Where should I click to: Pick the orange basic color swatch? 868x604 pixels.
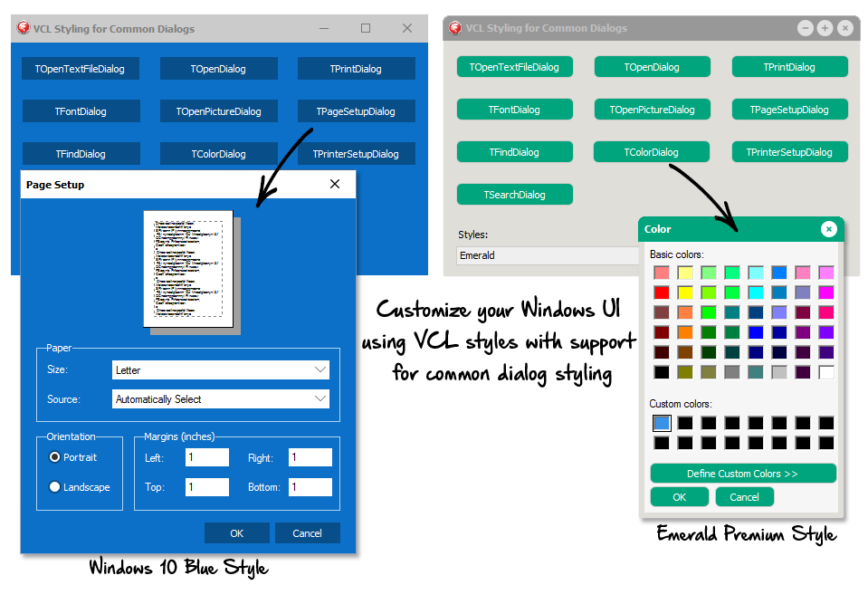pos(685,332)
